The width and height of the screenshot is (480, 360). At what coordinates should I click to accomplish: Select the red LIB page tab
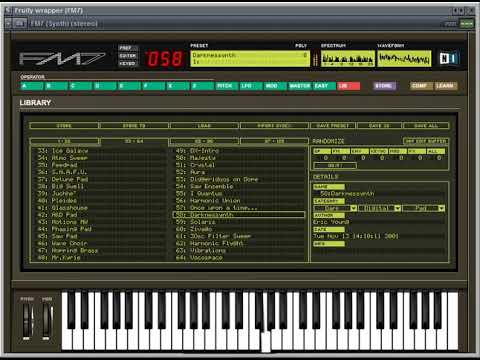point(348,86)
